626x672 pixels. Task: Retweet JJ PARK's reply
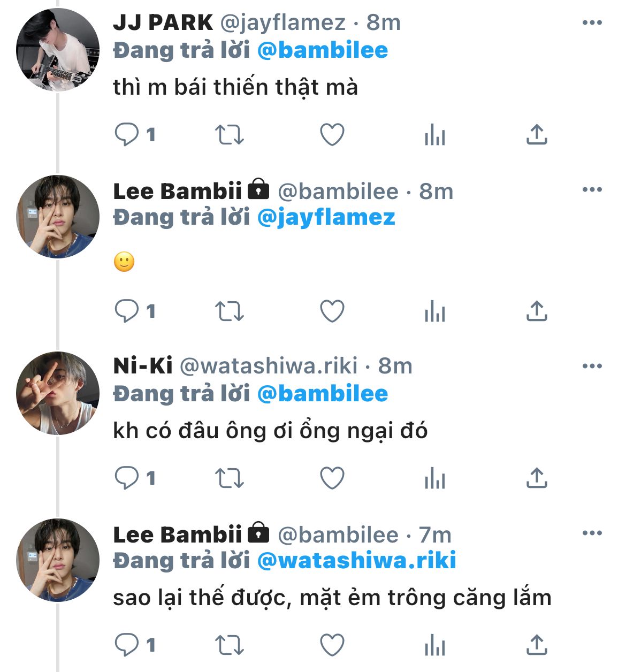[229, 135]
